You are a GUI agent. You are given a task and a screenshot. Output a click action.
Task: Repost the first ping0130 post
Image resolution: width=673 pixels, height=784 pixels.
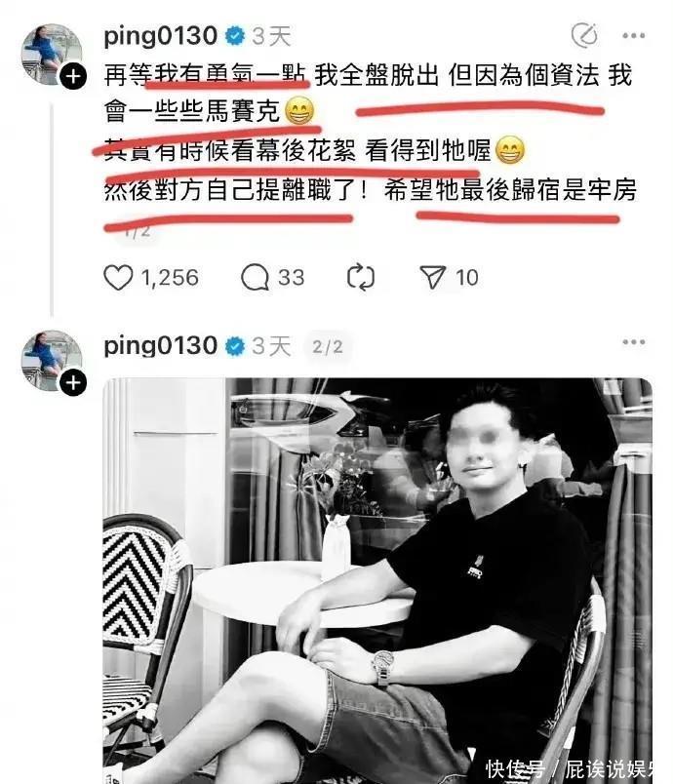(361, 278)
